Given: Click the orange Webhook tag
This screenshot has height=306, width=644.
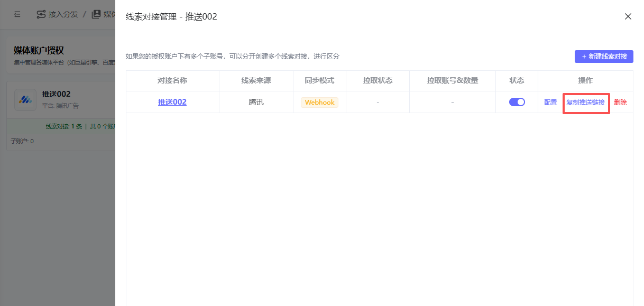Looking at the screenshot, I should (x=319, y=103).
